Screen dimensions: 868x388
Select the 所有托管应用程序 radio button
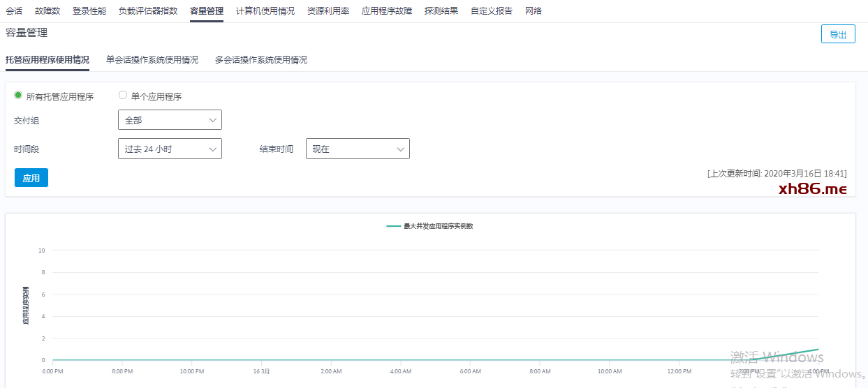point(19,96)
